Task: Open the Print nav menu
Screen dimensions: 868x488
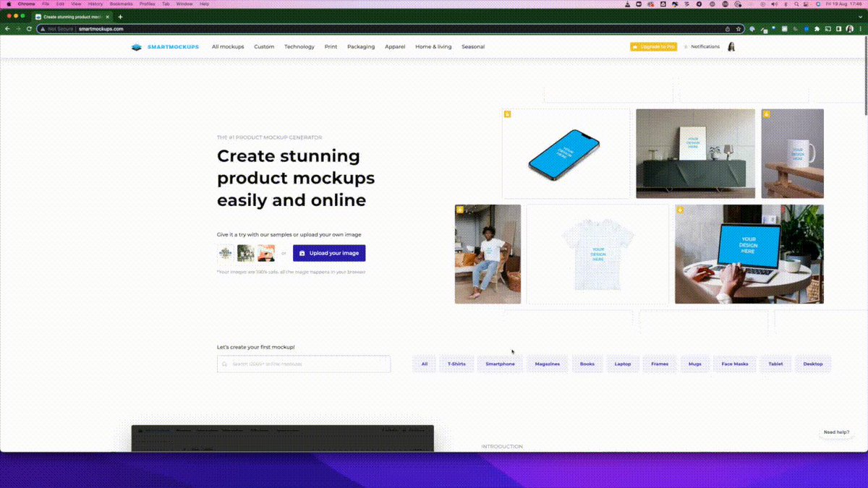Action: point(331,47)
